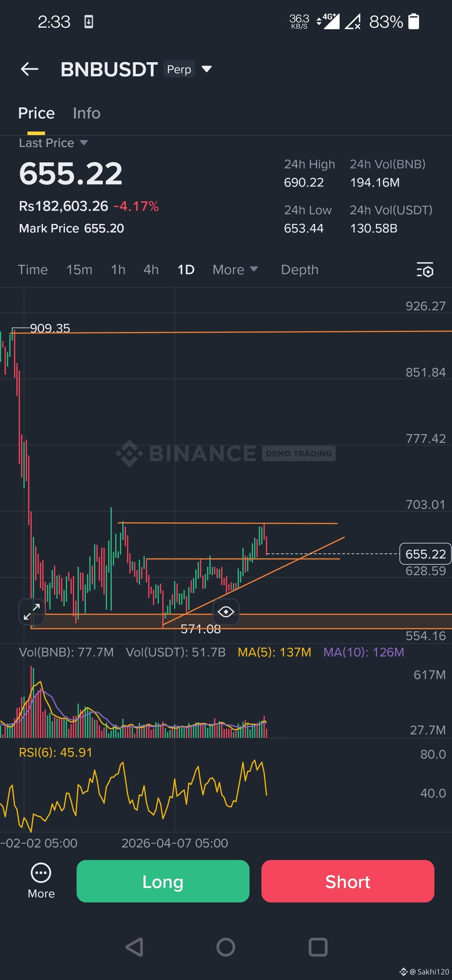Tap the back arrow icon
The width and height of the screenshot is (452, 980).
pyautogui.click(x=30, y=69)
